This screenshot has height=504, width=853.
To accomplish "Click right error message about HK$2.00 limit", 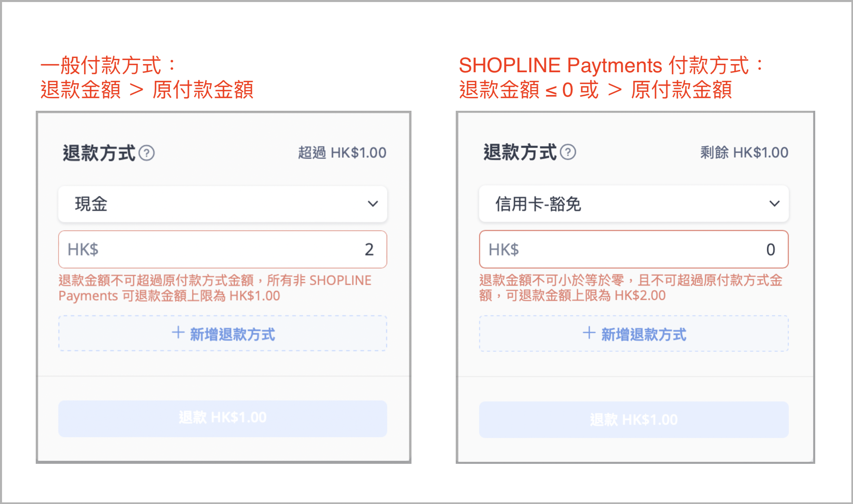I will tap(631, 287).
